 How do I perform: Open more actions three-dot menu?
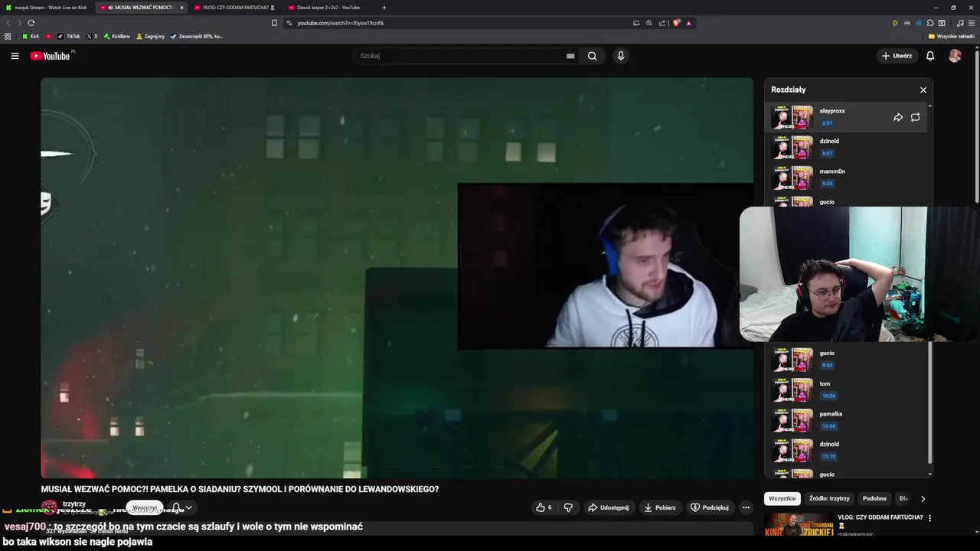coord(746,507)
